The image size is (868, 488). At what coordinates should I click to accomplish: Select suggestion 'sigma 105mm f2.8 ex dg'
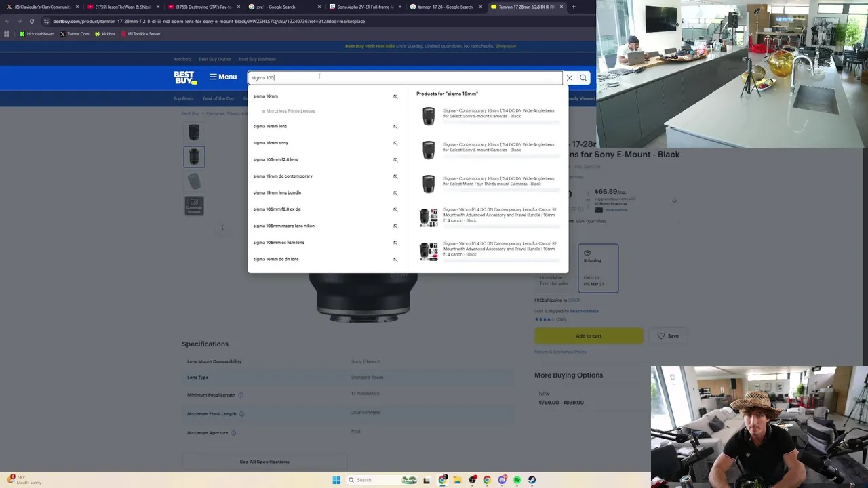tap(277, 209)
